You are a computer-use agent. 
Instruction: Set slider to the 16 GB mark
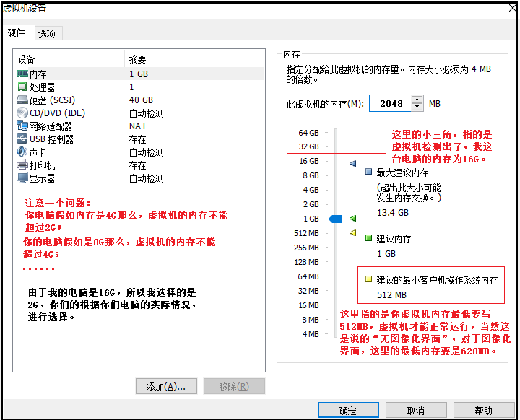[x=309, y=161]
